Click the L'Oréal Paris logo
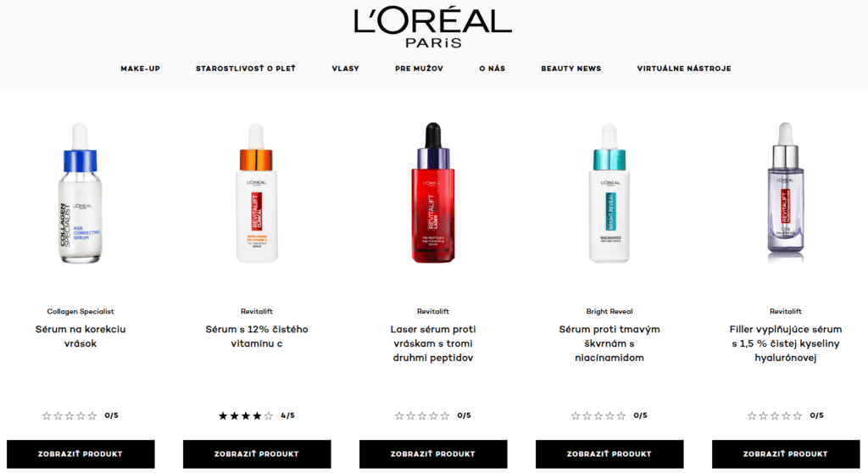The image size is (868, 473). pos(433,28)
